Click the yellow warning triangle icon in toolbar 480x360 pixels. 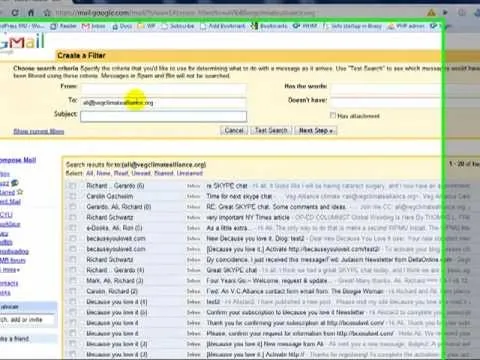pos(431,13)
